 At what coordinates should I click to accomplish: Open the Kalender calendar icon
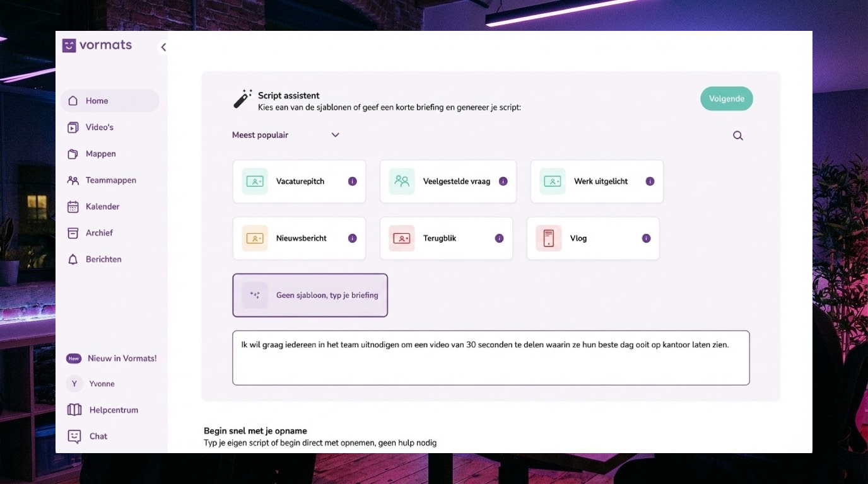click(x=73, y=206)
